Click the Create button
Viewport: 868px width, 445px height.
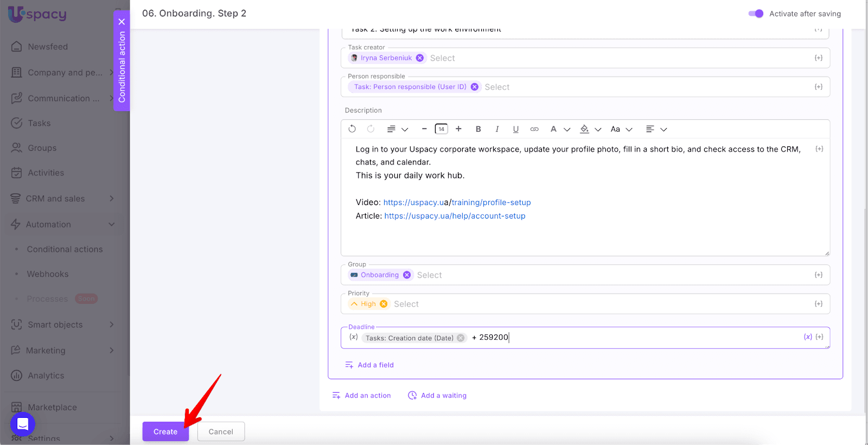pos(165,431)
